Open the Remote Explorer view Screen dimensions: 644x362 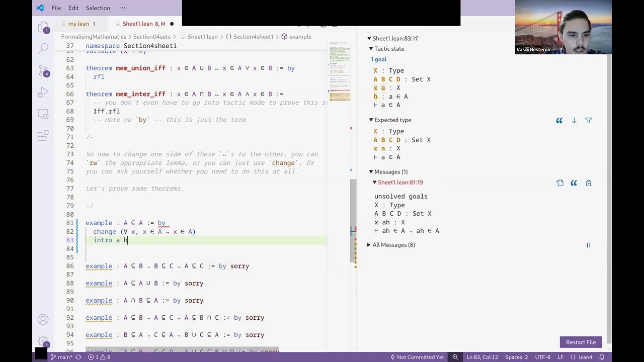point(43,114)
